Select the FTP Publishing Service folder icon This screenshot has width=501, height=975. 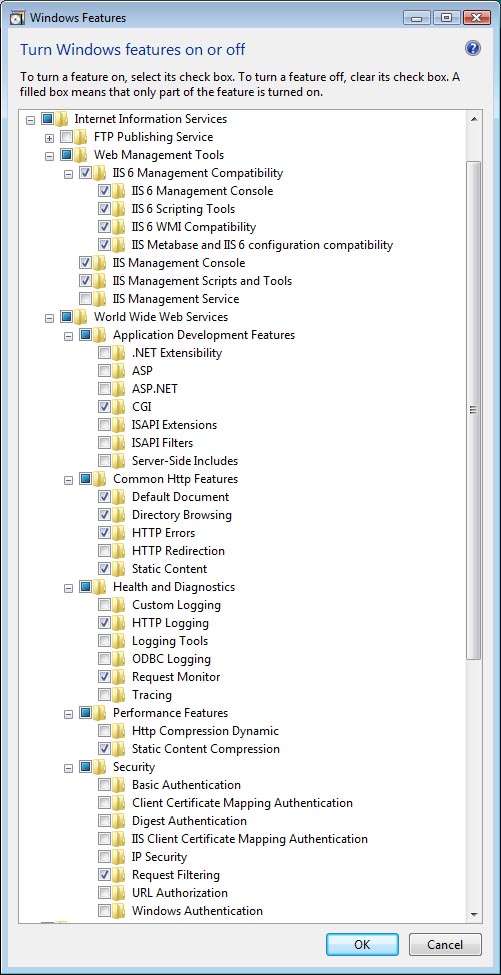(x=81, y=137)
